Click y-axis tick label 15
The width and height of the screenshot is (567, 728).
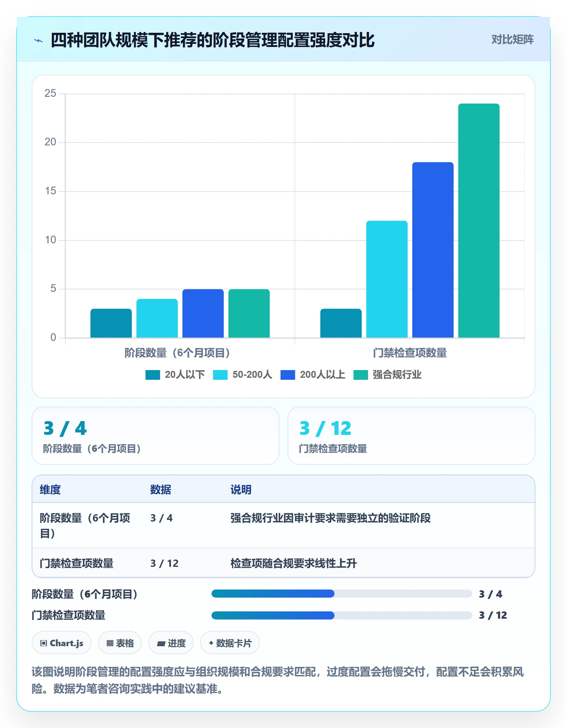[50, 191]
